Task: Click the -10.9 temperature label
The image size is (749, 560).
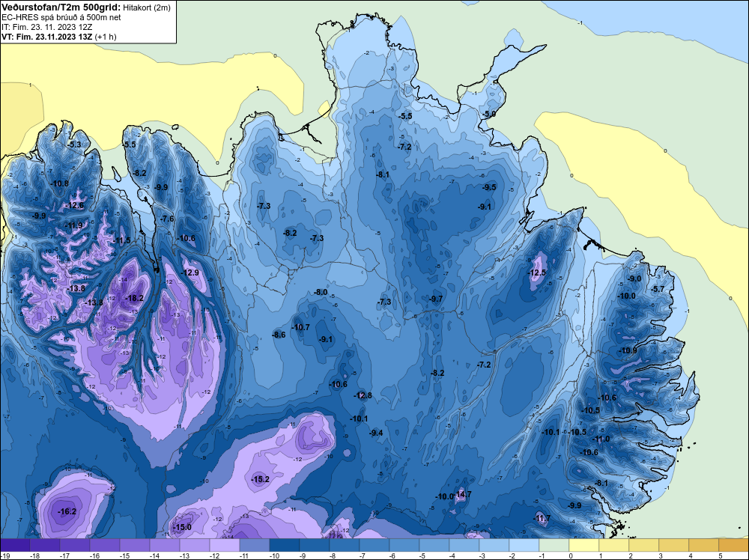Action: click(x=628, y=350)
